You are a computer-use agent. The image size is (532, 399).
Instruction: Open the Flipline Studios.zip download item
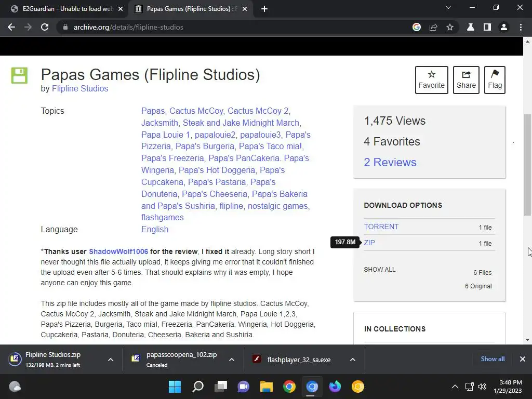(53, 360)
